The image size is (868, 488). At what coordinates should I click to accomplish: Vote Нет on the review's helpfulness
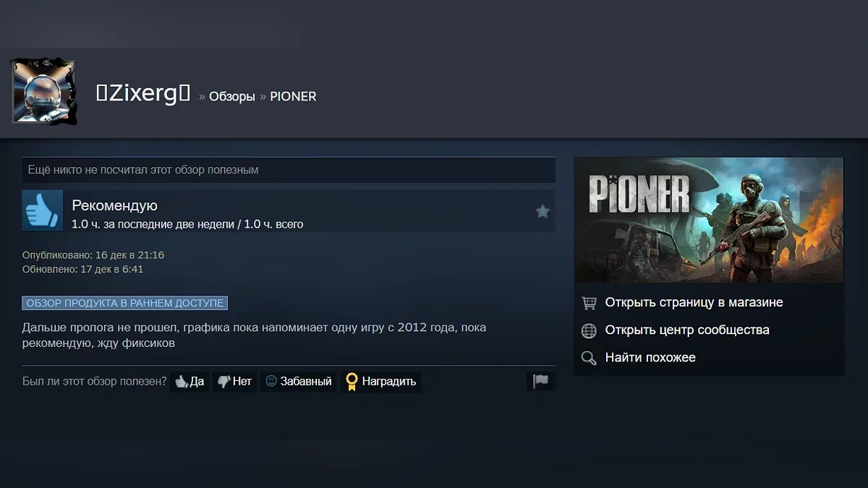(x=234, y=382)
